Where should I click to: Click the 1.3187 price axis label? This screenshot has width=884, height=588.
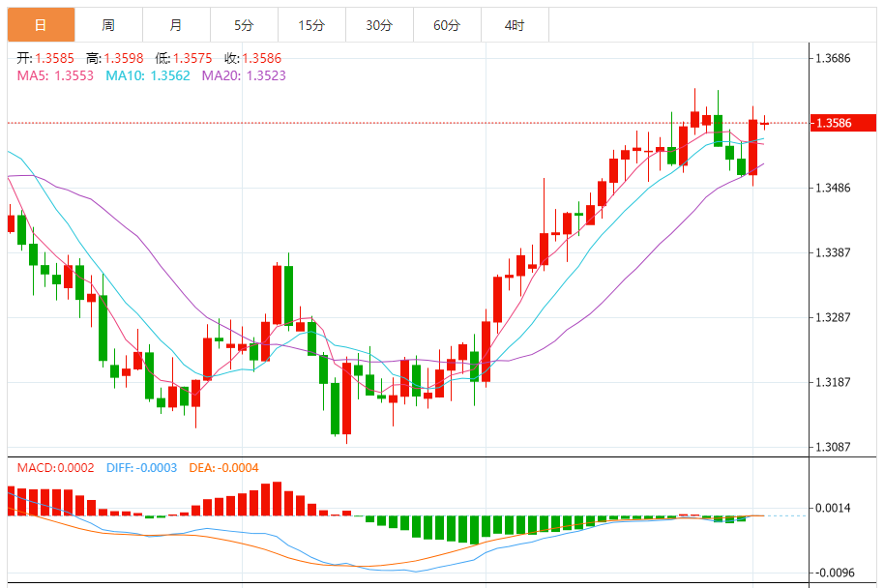click(x=834, y=382)
